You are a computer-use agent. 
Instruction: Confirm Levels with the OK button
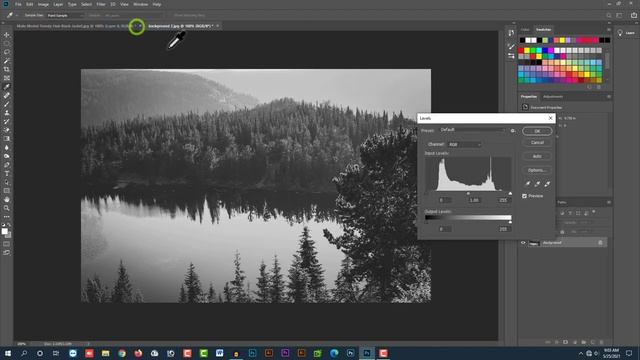coord(537,131)
